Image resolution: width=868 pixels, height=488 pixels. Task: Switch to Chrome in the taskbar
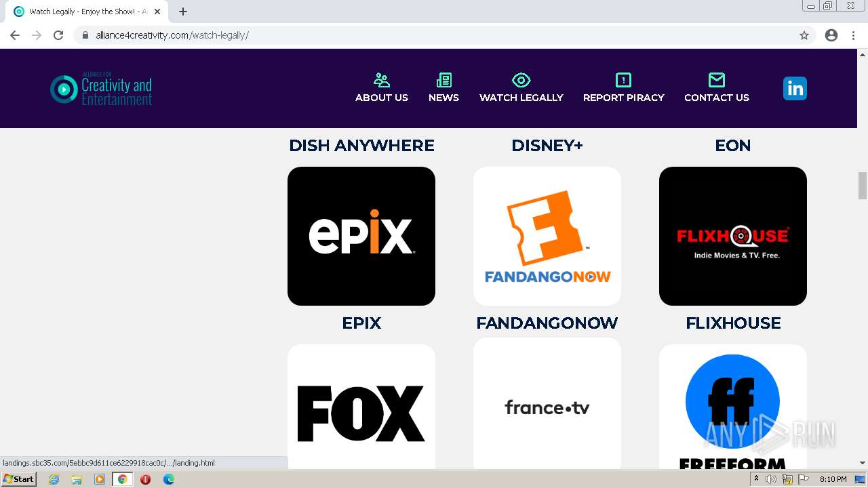click(123, 479)
